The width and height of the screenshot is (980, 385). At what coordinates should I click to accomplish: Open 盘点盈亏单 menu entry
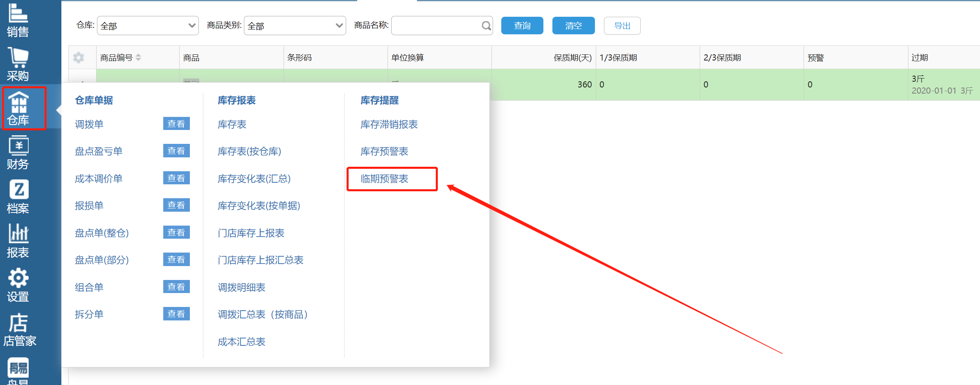tap(99, 151)
